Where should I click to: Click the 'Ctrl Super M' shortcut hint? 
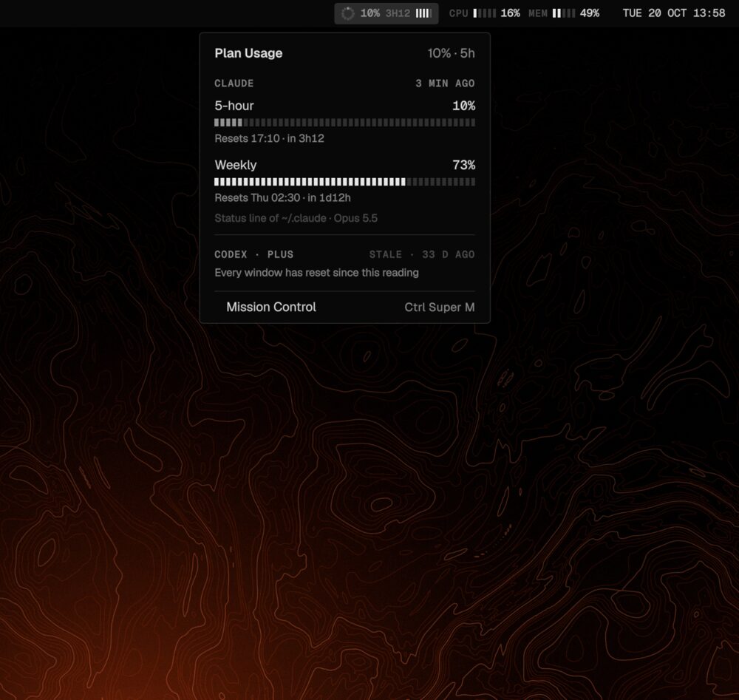pyautogui.click(x=440, y=307)
